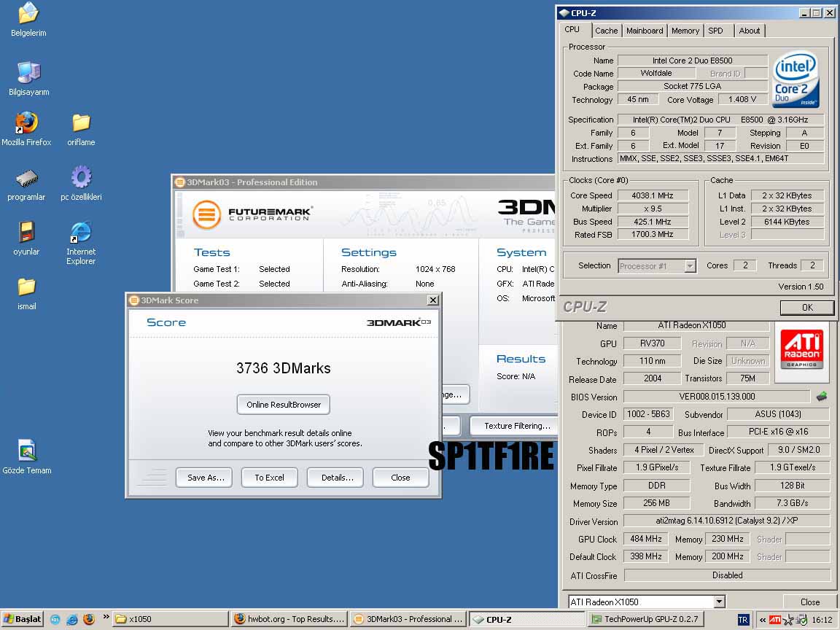Image resolution: width=840 pixels, height=630 pixels.
Task: Click the Driver Version ati2mtag field
Action: (x=726, y=521)
